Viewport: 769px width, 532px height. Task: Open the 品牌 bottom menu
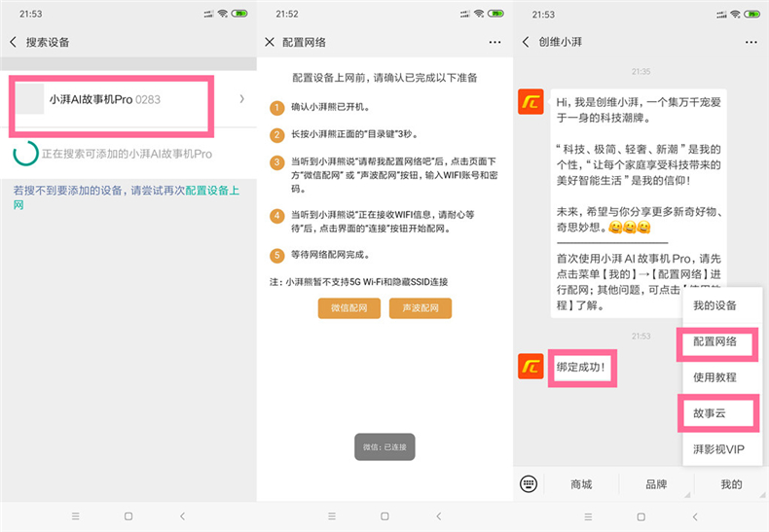tap(656, 484)
